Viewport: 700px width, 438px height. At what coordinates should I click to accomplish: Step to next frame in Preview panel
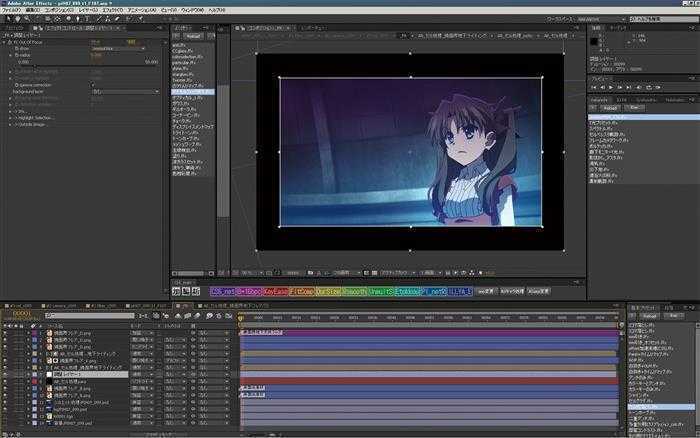(620, 88)
